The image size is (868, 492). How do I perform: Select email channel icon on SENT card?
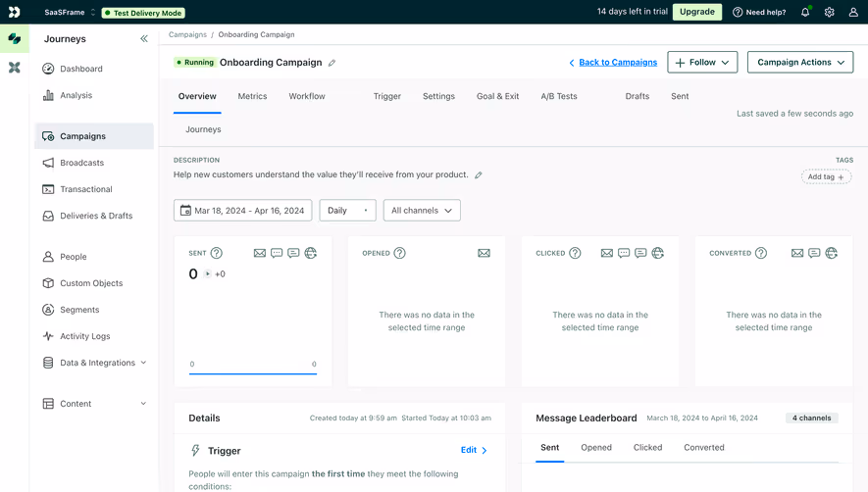(x=260, y=253)
